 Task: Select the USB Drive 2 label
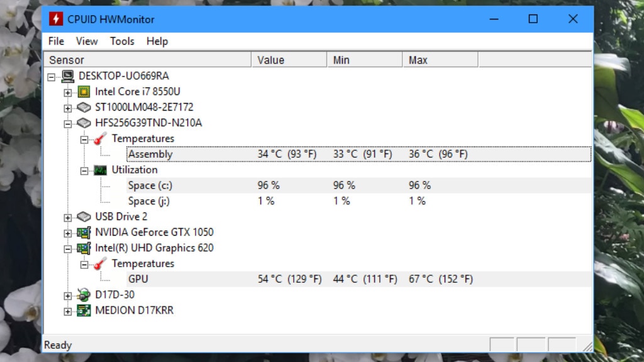[x=121, y=216]
